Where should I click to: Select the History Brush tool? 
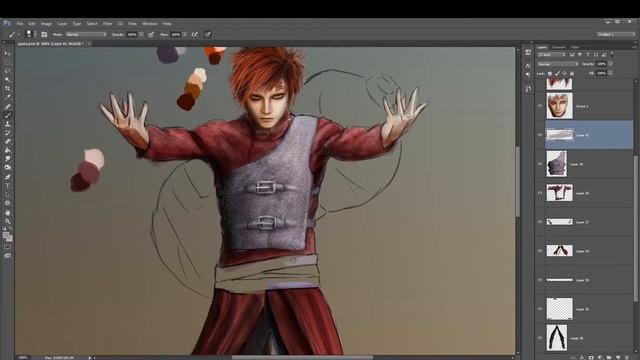click(x=7, y=133)
